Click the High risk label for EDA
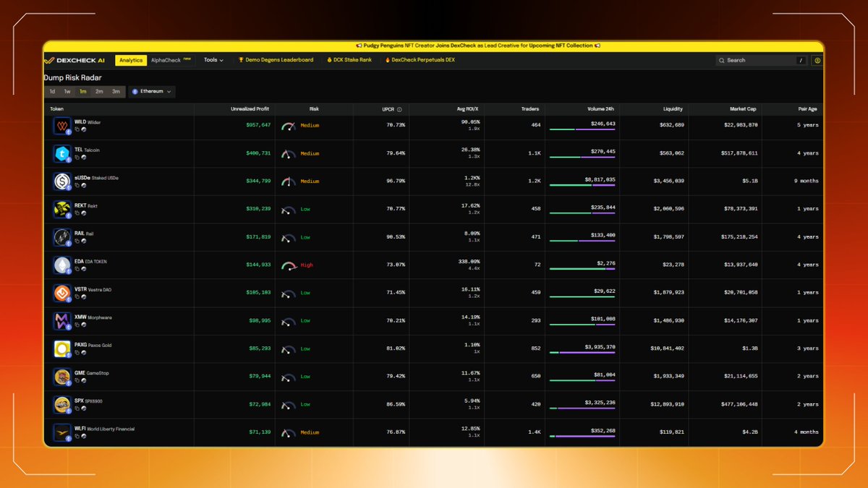The height and width of the screenshot is (488, 868). (307, 265)
